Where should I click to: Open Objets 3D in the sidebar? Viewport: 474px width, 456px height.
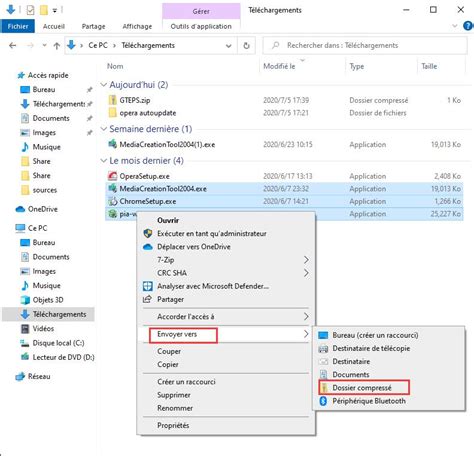tap(48, 300)
